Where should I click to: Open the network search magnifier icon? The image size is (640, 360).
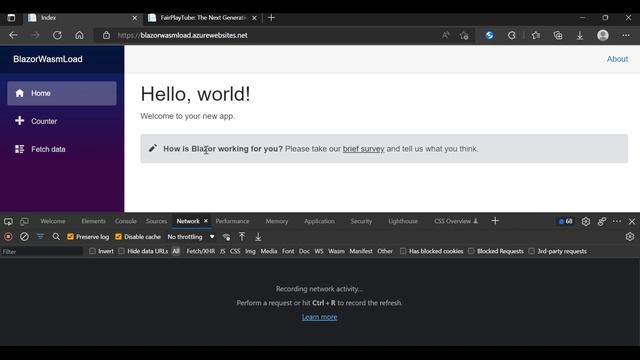click(x=56, y=237)
